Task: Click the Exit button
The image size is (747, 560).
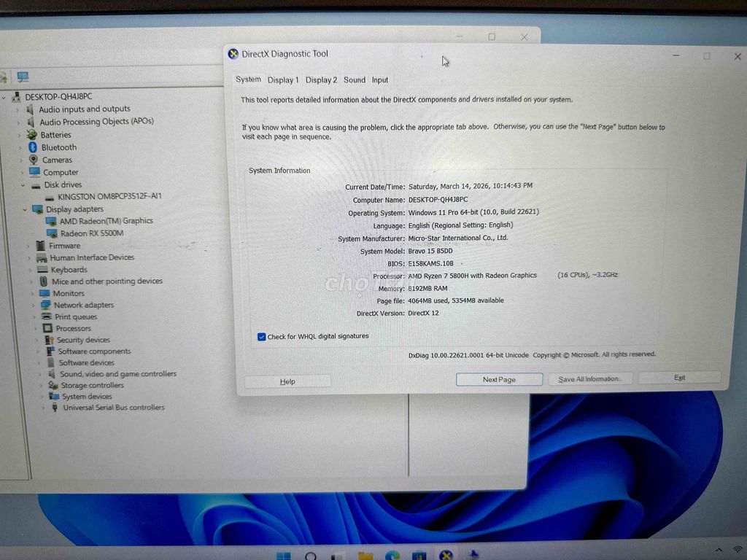Action: pos(679,378)
